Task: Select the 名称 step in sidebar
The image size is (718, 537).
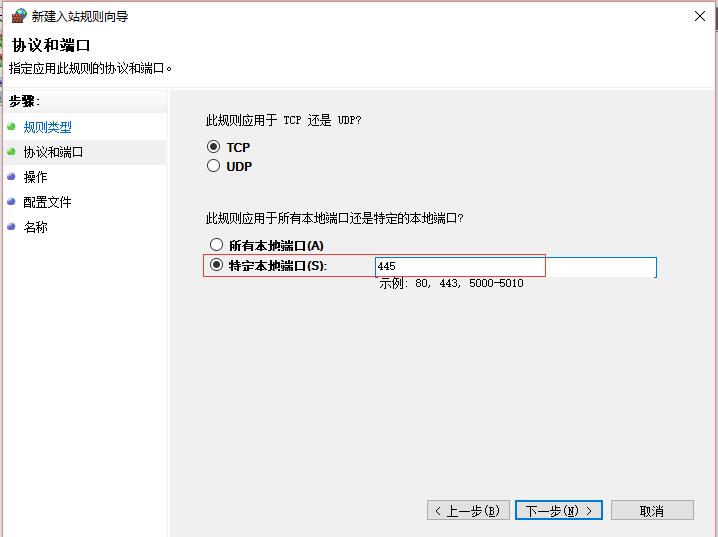Action: 35,227
